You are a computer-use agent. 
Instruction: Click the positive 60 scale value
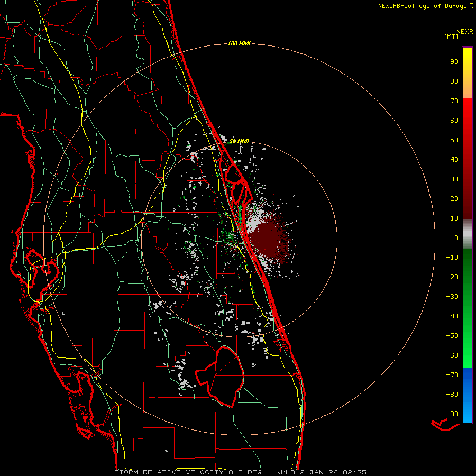[x=454, y=121]
